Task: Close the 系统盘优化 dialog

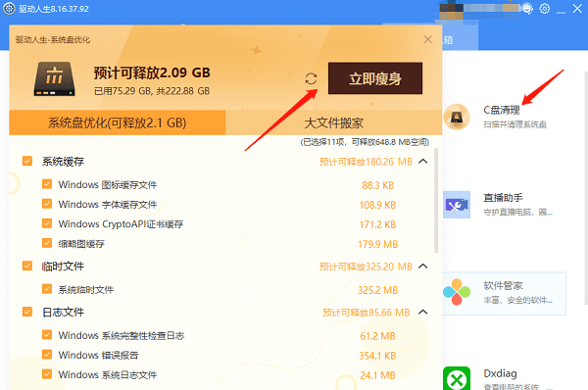Action: tap(427, 39)
